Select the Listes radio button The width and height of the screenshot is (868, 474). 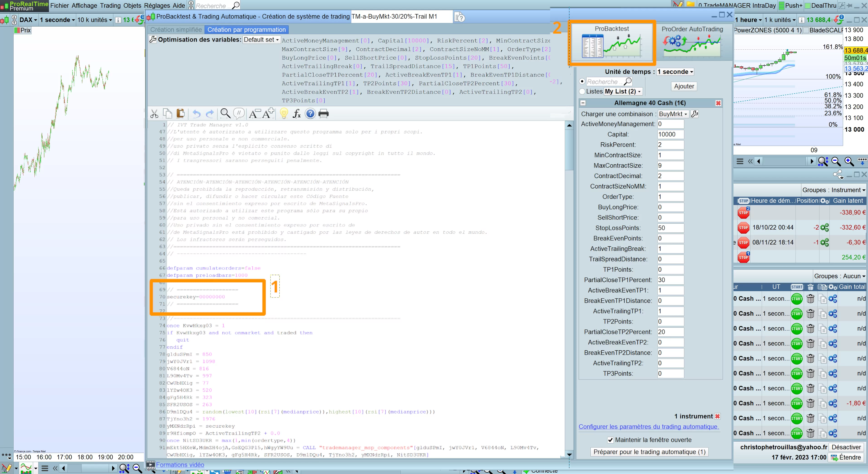(x=582, y=92)
